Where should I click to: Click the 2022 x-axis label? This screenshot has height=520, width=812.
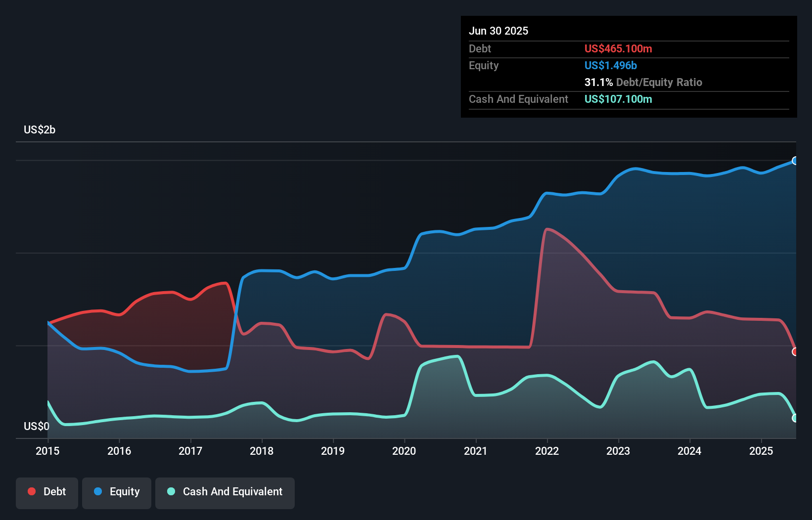547,451
